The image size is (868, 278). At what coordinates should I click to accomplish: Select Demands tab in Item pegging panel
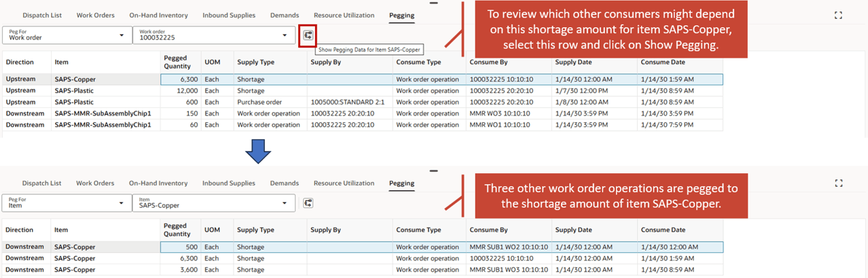(x=285, y=183)
